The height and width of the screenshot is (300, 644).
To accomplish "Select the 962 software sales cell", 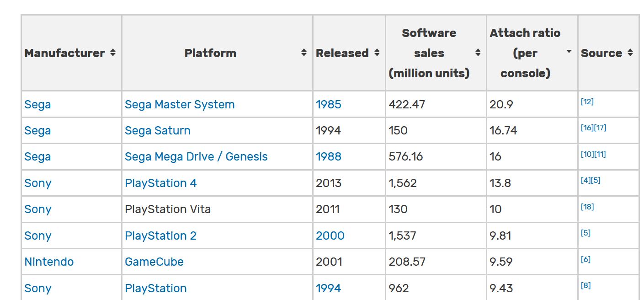I will pos(436,288).
